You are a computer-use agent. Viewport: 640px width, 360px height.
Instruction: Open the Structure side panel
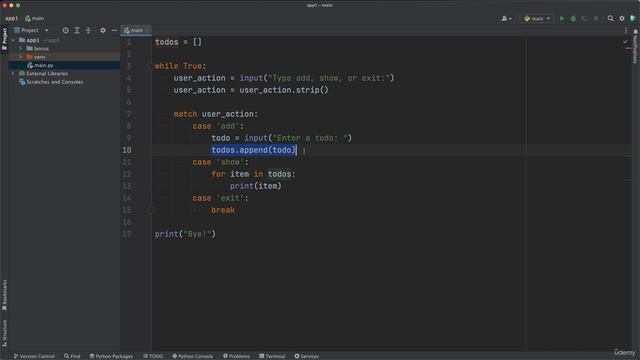(x=4, y=333)
